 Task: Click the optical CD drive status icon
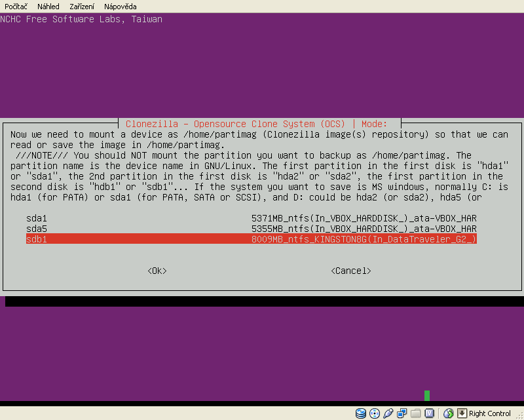pos(375,413)
